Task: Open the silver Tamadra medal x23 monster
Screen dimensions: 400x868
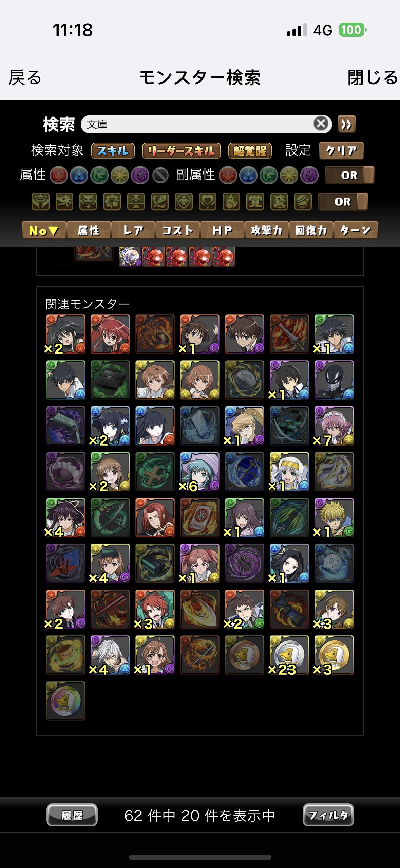Action: coord(289,655)
